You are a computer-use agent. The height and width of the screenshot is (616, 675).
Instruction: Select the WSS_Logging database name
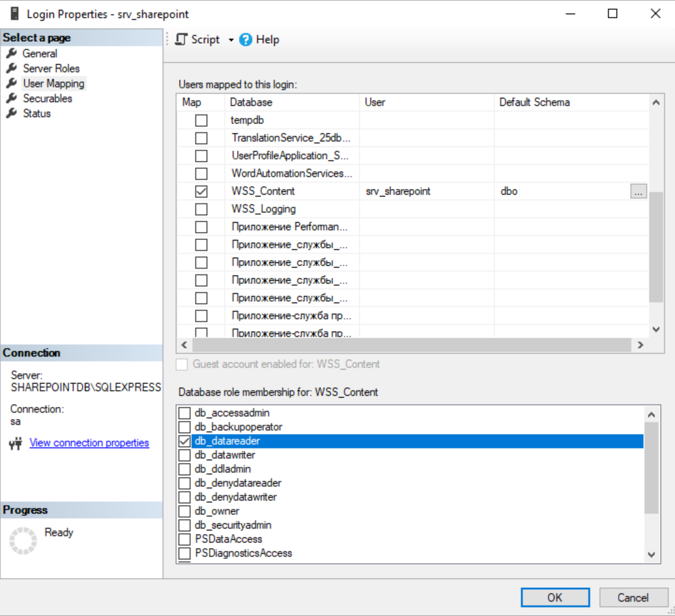tap(263, 209)
